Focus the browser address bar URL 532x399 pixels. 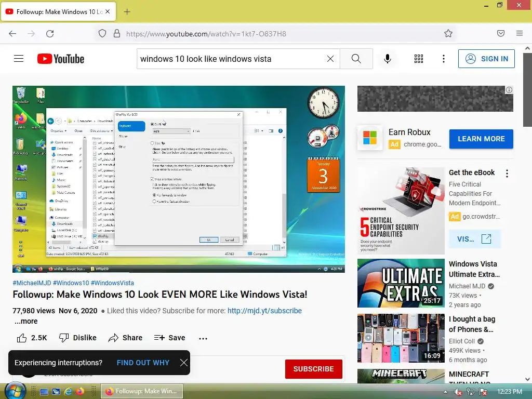pos(206,34)
